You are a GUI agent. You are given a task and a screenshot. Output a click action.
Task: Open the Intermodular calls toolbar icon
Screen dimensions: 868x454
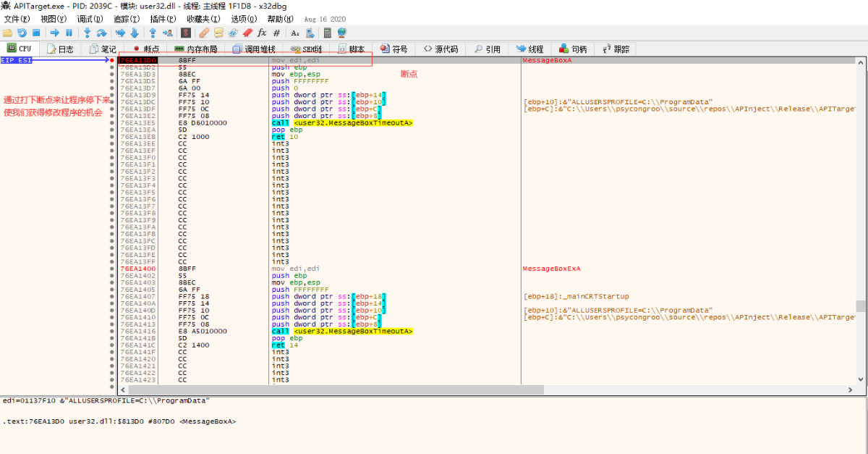coord(310,33)
